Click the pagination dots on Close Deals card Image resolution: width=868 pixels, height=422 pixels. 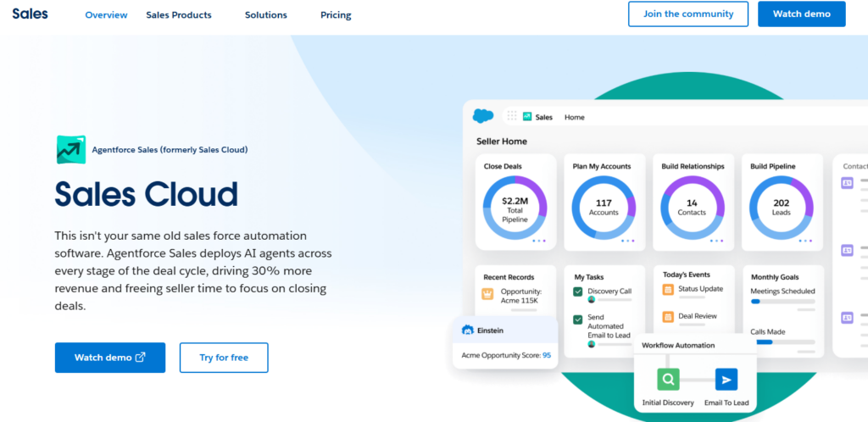pyautogui.click(x=538, y=241)
